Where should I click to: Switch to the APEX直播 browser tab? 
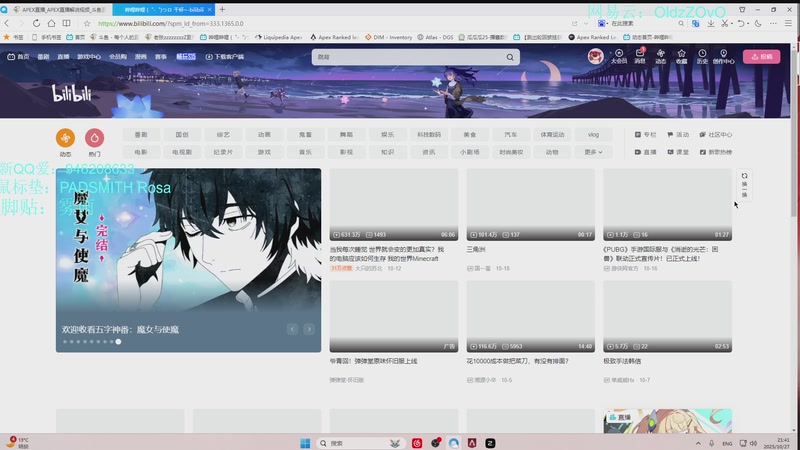click(x=59, y=9)
